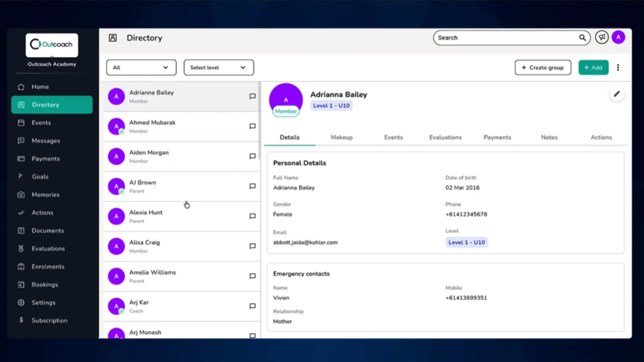Switch to the Events tab in profile

click(393, 137)
